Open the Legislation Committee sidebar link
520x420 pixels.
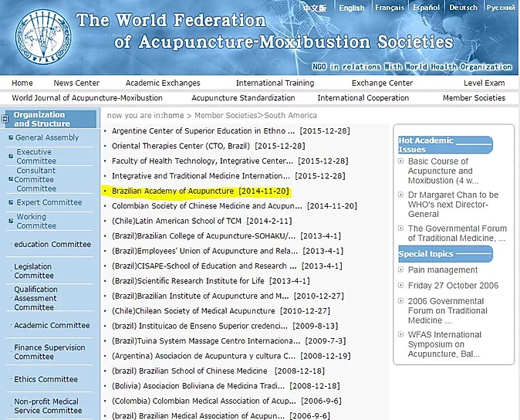33,271
